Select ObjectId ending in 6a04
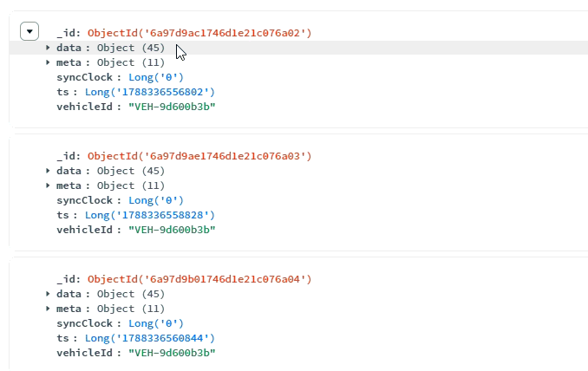This screenshot has height=371, width=588. 199,279
